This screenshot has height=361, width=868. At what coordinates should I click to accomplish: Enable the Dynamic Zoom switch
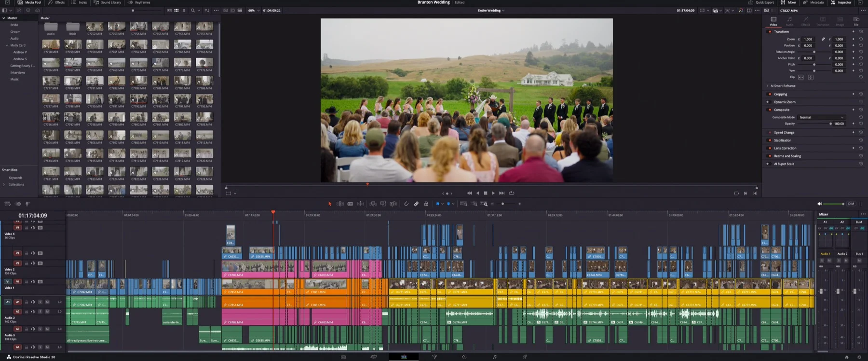click(768, 102)
